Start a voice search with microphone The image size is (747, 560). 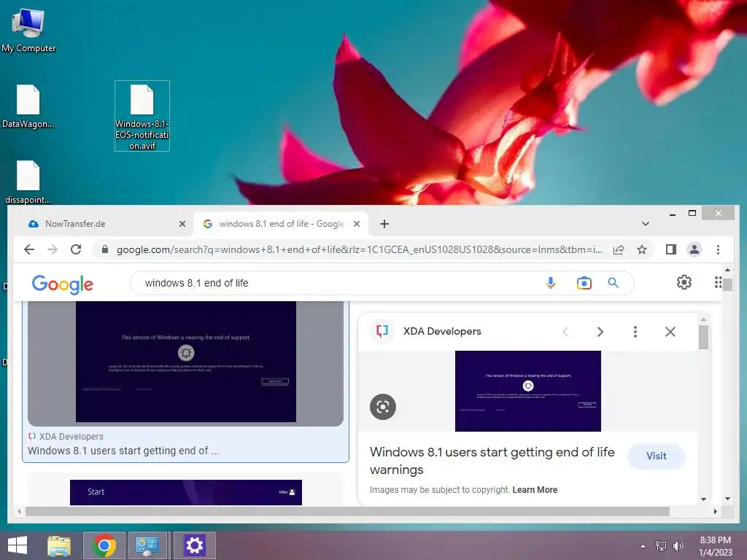pos(550,283)
